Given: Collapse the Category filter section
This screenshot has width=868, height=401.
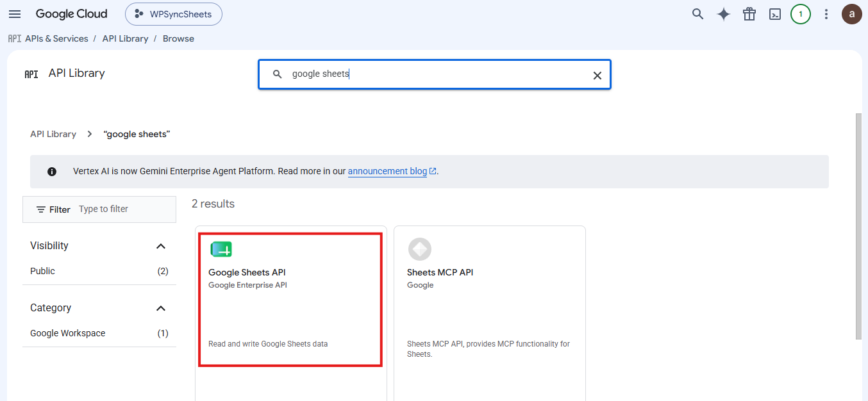Looking at the screenshot, I should coord(161,308).
